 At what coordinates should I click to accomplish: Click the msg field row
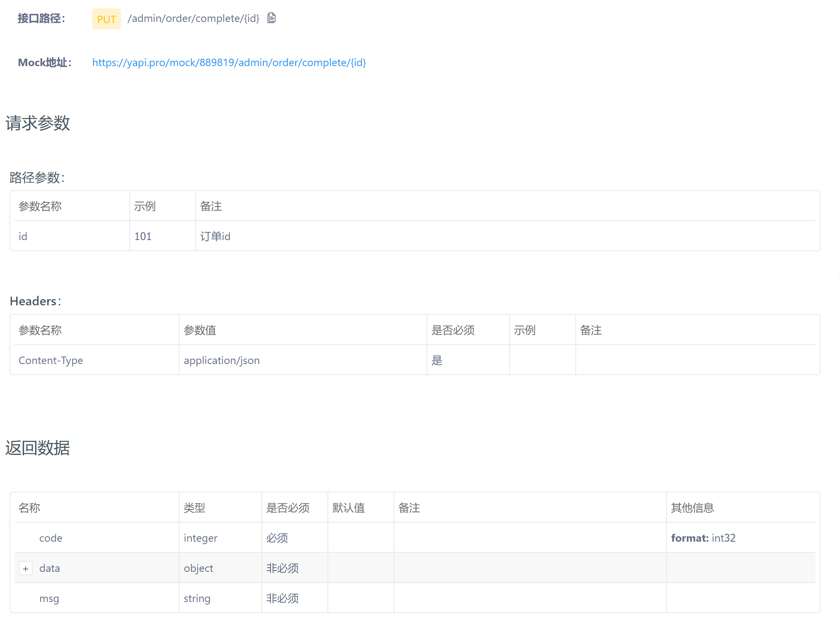tap(49, 598)
